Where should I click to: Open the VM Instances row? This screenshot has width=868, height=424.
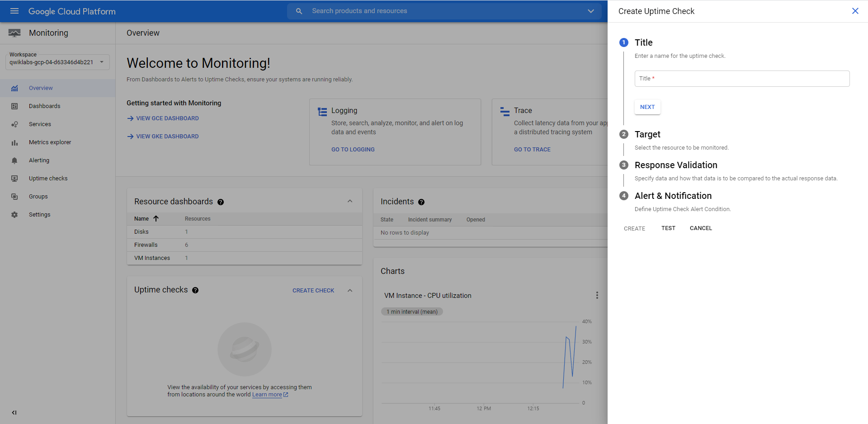[245, 258]
